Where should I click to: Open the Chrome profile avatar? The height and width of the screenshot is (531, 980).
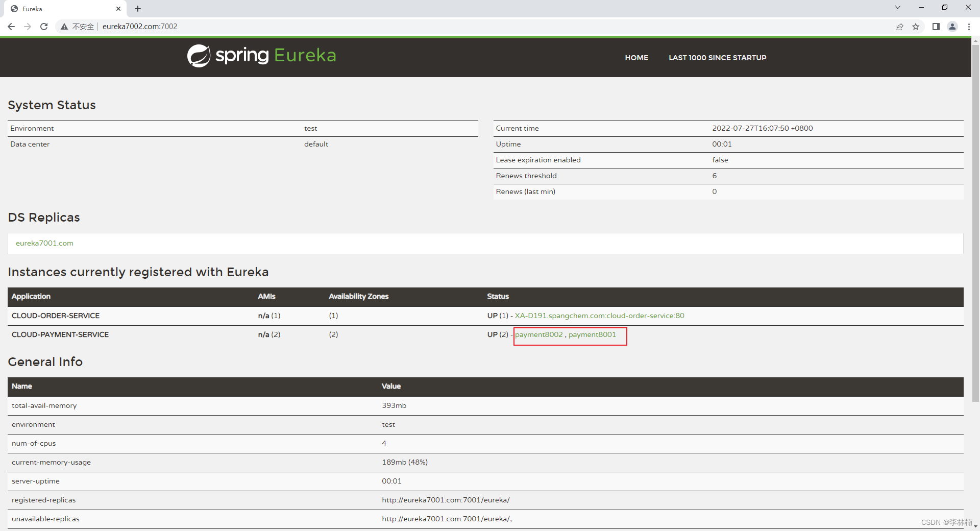(952, 27)
